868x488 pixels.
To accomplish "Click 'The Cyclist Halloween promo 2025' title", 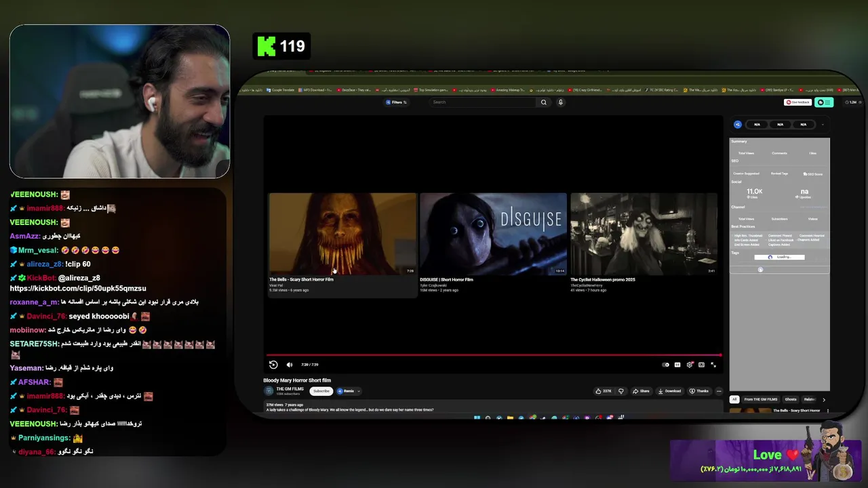I will coord(603,279).
